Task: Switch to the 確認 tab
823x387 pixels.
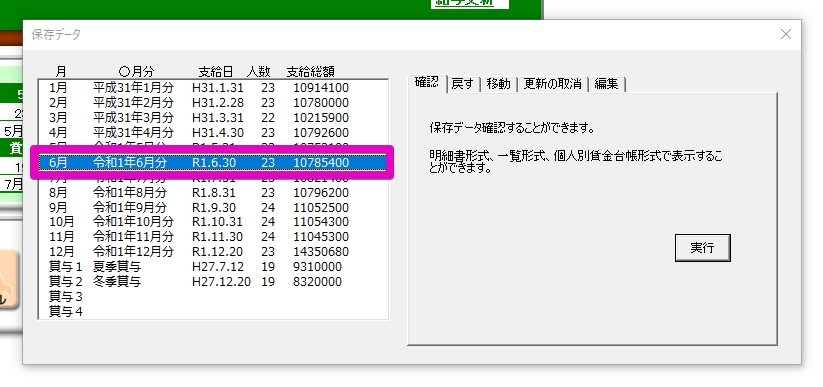Action: coord(427,83)
